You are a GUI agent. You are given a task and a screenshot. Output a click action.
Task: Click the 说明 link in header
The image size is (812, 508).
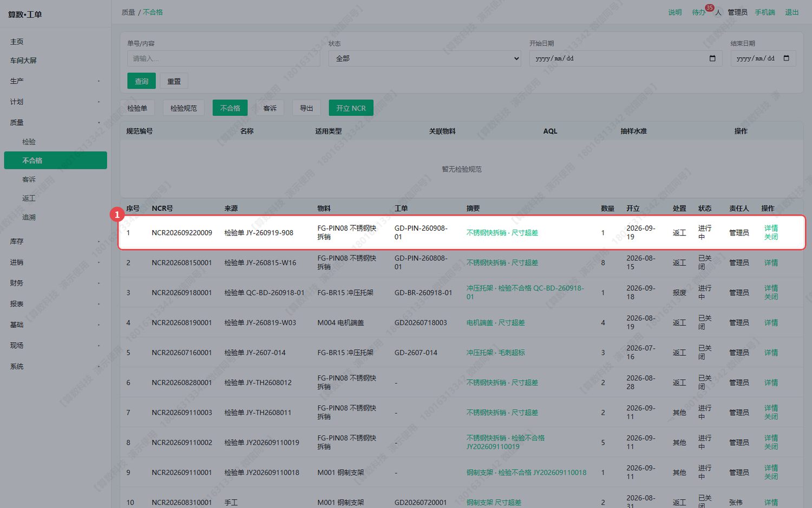[x=675, y=12]
